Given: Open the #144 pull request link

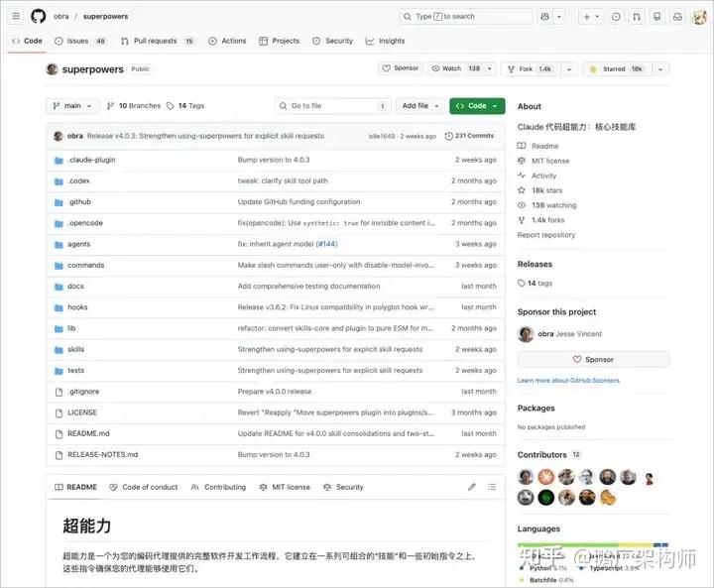Looking at the screenshot, I should [327, 244].
